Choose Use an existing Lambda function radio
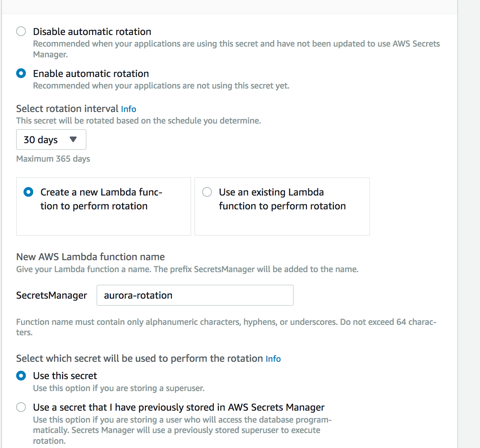480x448 pixels. coord(207,192)
